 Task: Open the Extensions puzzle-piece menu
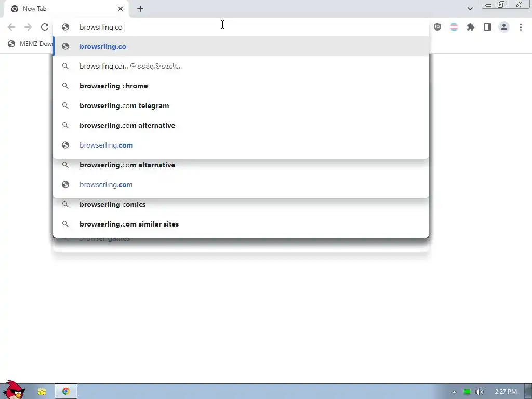[x=471, y=27]
